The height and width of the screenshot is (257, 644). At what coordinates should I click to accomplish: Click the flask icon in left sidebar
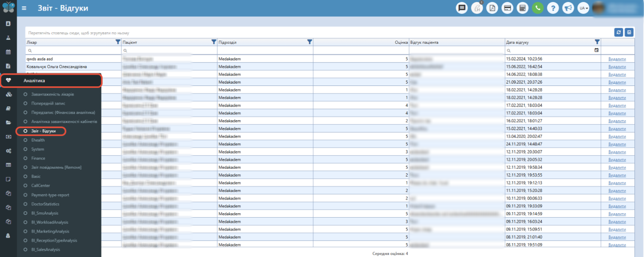(x=8, y=38)
